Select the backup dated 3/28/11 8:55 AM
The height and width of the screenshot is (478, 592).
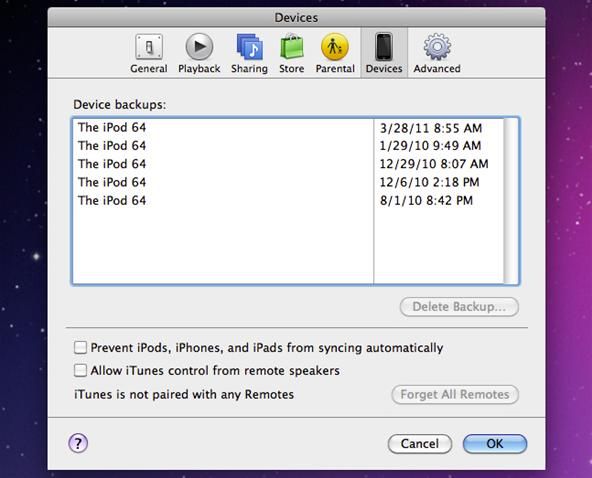tap(288, 128)
